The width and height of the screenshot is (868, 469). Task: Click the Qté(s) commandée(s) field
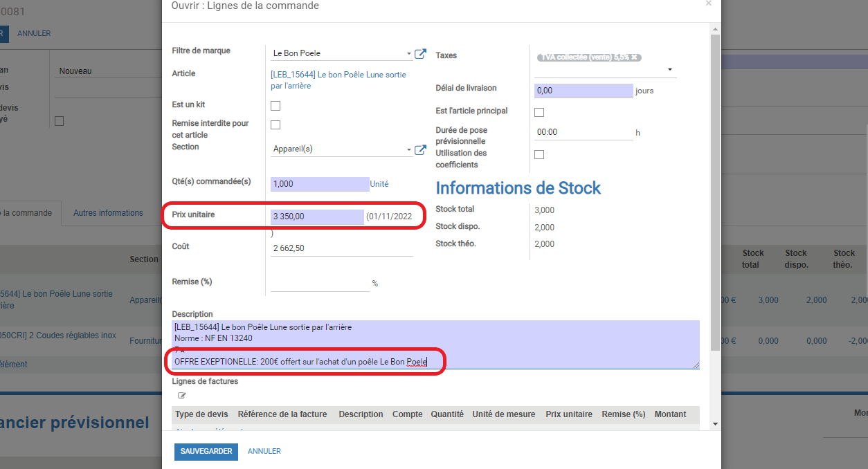[320, 184]
